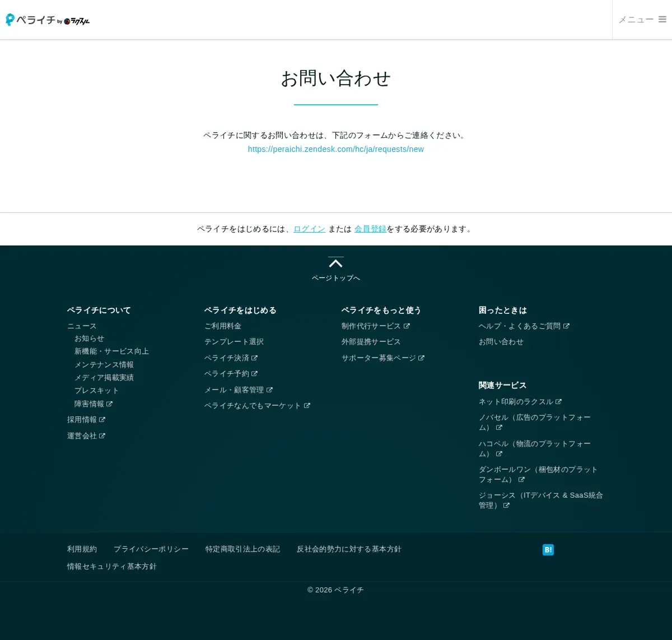Click the Hatena Bookmark B! icon
The image size is (672, 640).
(548, 550)
